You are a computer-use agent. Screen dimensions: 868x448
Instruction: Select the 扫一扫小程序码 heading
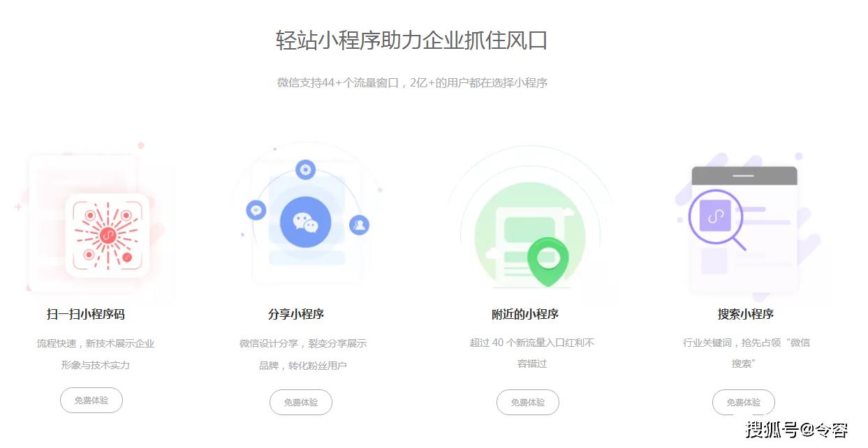pos(86,314)
